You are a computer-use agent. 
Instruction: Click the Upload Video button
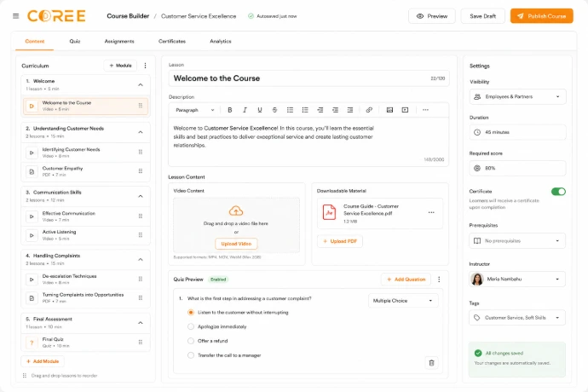[x=236, y=244]
